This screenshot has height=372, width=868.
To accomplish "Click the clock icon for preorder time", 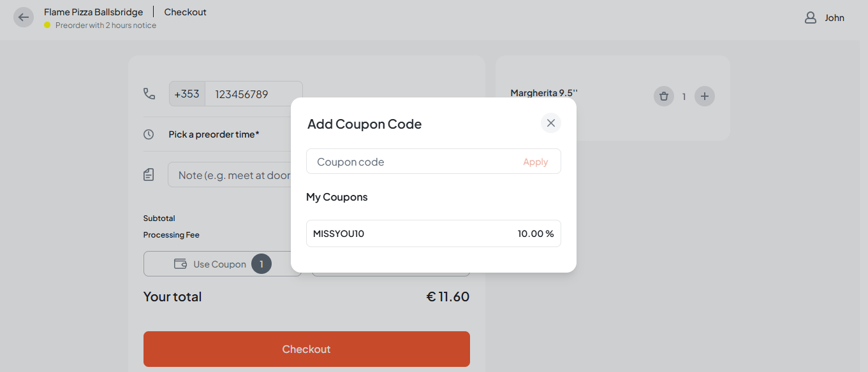I will (149, 134).
